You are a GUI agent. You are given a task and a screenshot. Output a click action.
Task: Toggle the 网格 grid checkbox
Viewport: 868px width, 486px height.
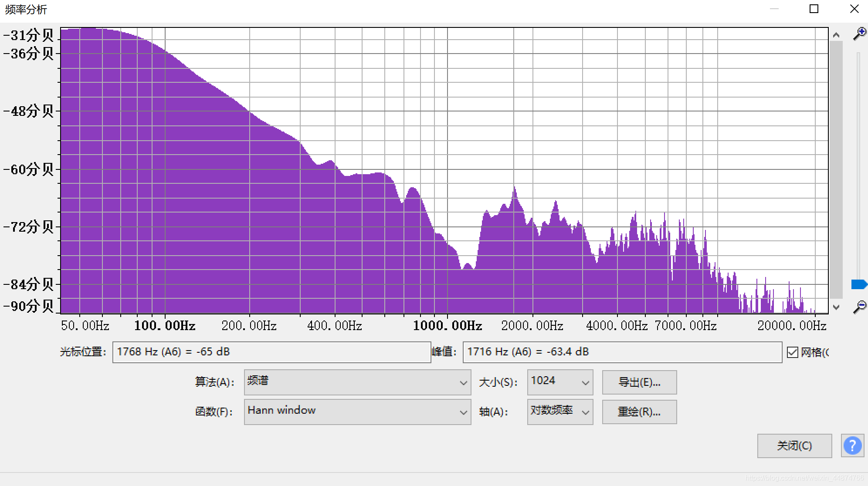[x=793, y=352]
